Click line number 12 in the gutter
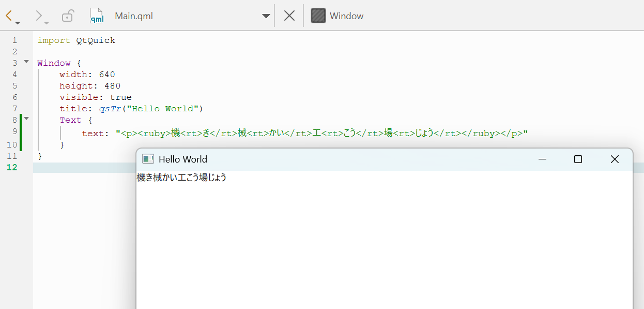644x309 pixels. 12,167
